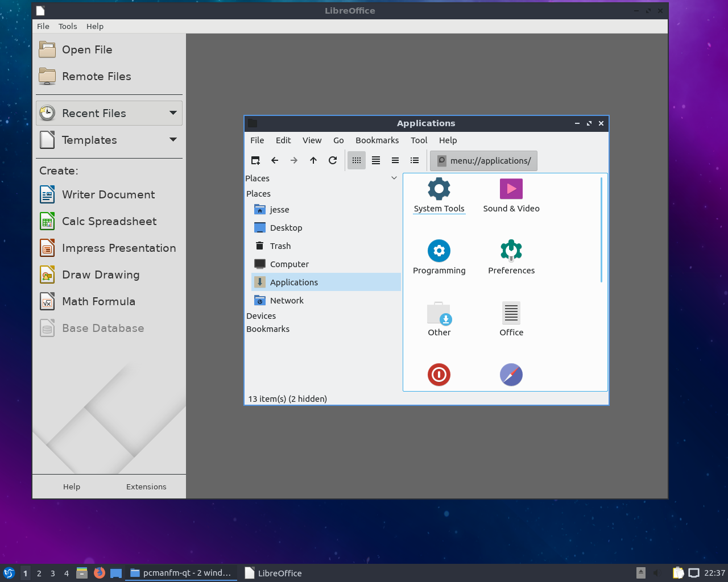Viewport: 728px width, 582px height.
Task: Go forward using the right arrow toolbar icon
Action: coord(294,160)
